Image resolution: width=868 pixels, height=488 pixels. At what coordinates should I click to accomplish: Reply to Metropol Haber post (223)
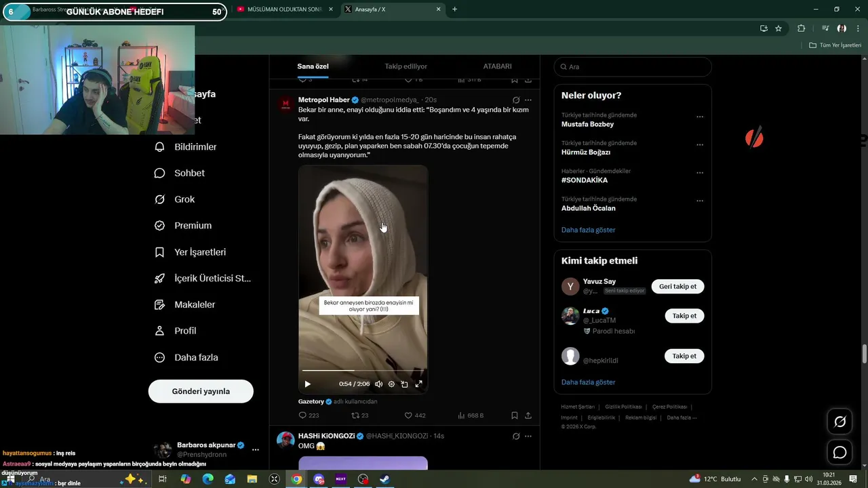pos(309,415)
